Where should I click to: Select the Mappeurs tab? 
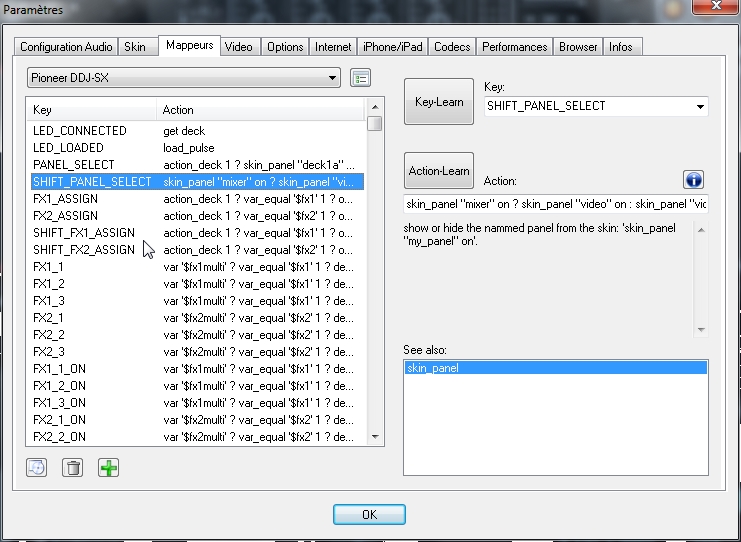[x=190, y=45]
